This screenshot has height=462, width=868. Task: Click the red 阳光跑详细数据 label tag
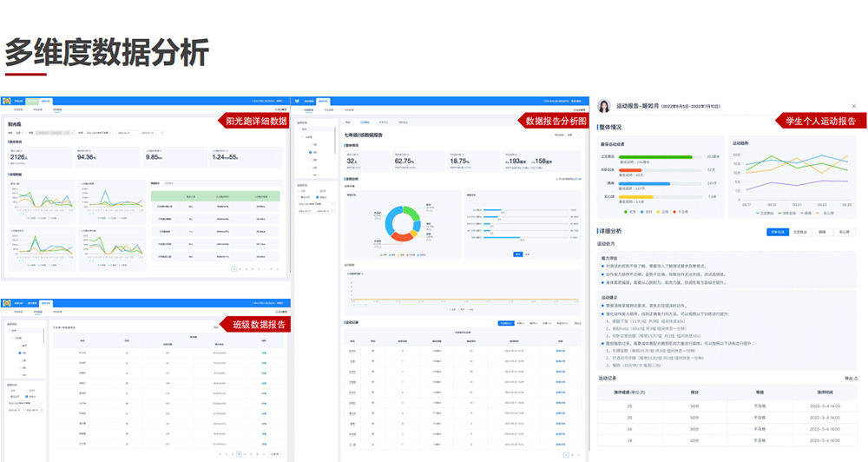pyautogui.click(x=253, y=121)
